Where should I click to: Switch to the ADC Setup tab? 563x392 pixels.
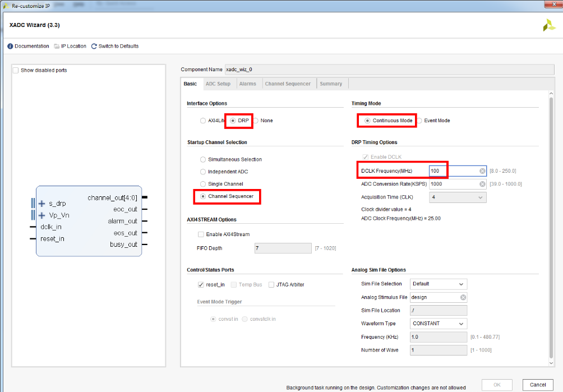tap(218, 84)
